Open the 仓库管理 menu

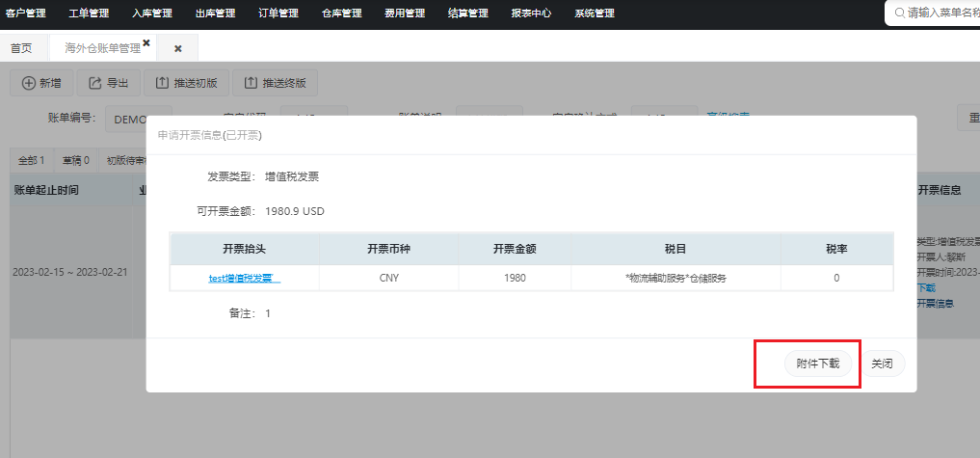[342, 13]
